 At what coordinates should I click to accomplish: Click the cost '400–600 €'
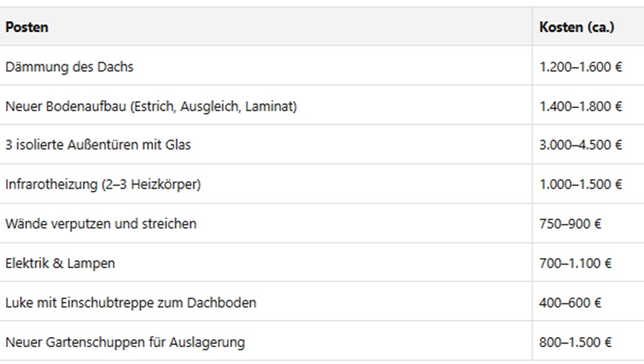570,302
